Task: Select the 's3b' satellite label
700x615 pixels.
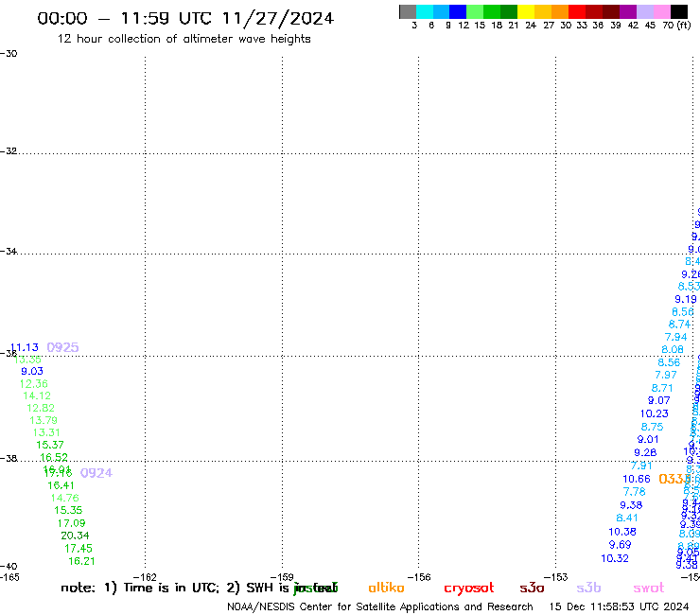Action: pos(588,588)
